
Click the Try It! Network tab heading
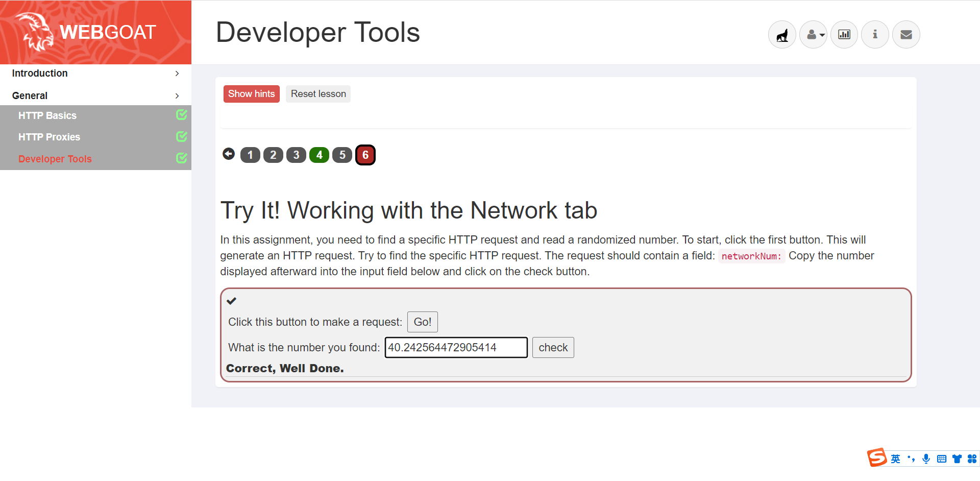point(409,210)
